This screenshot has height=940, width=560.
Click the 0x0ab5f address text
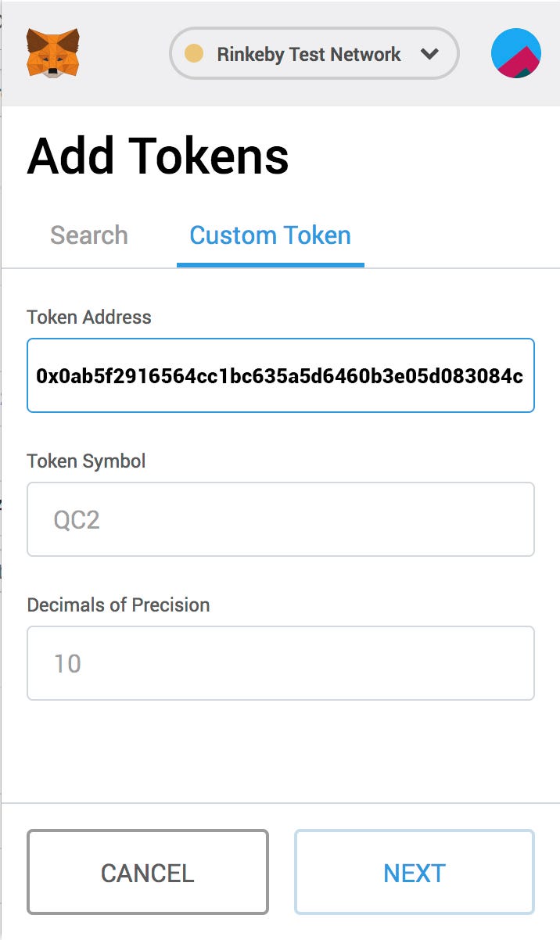point(279,376)
